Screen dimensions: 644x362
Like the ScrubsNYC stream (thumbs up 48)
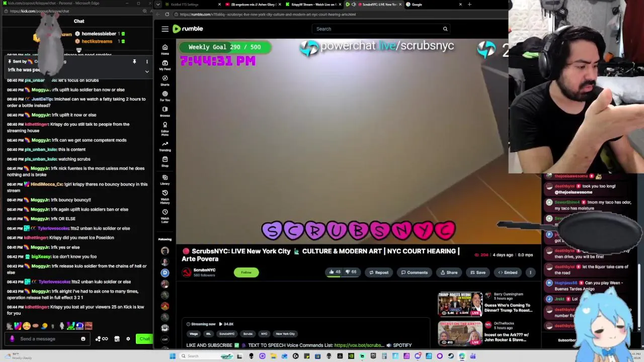[334, 272]
